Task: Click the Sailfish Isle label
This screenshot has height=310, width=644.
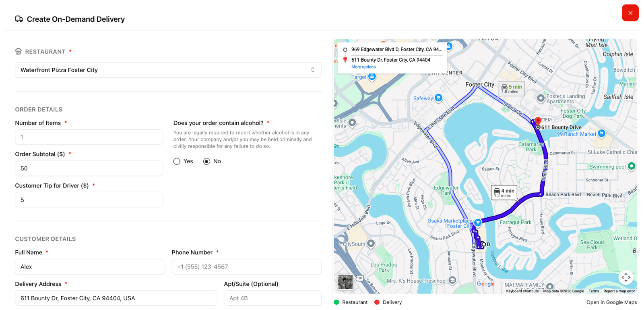Action: [x=618, y=97]
